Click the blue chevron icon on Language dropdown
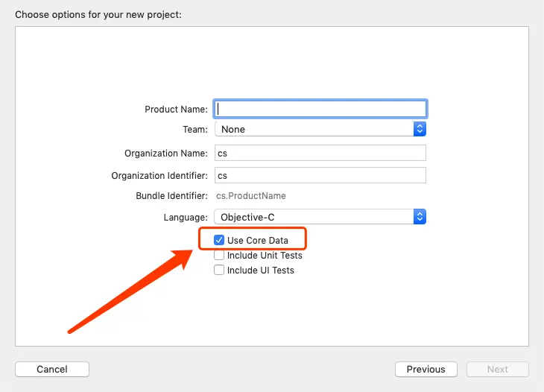This screenshot has height=392, width=544. click(420, 217)
